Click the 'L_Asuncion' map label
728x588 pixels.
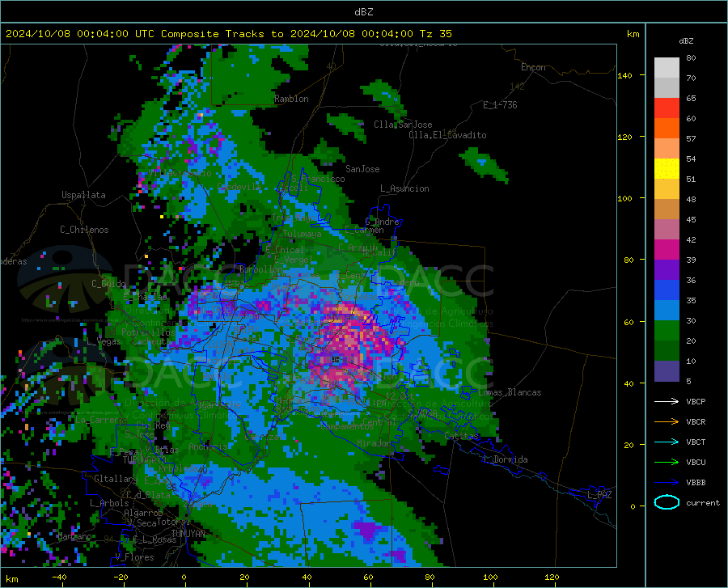tap(404, 188)
